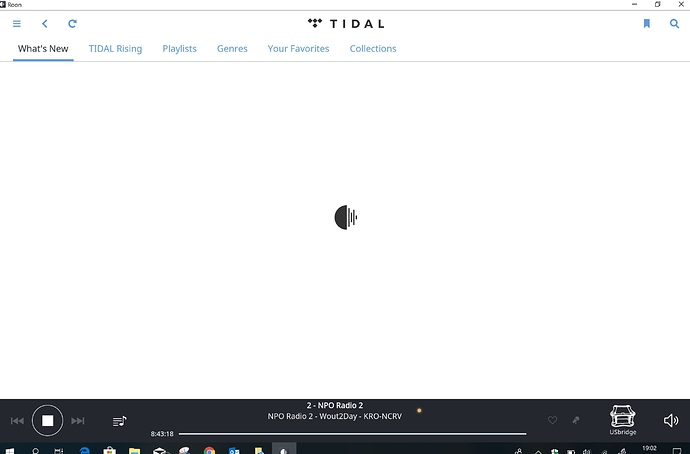Open the hamburger navigation menu
This screenshot has height=454, width=690.
tap(17, 24)
